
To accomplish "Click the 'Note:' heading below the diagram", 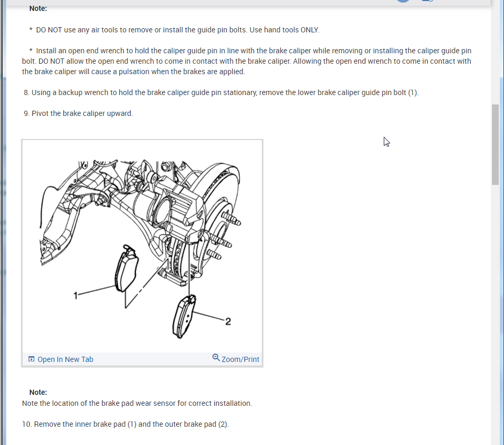I will coord(38,392).
